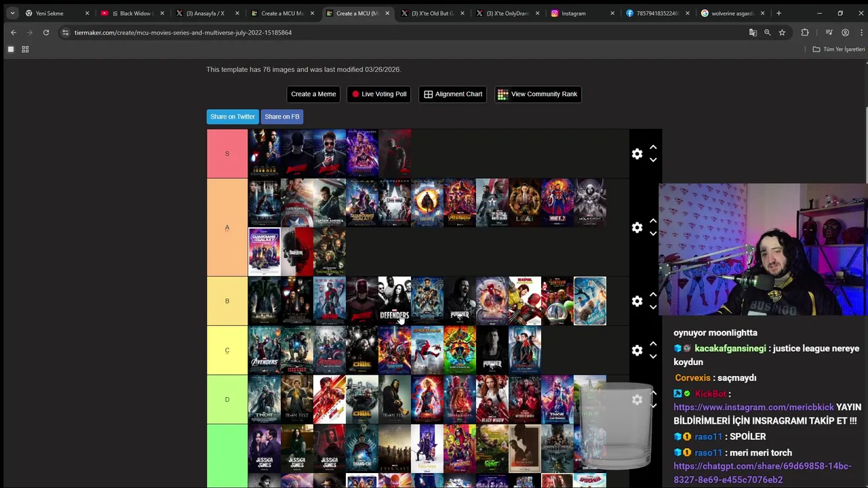View site information icon beside the URL
Screen dimensions: 868x488
65,33
